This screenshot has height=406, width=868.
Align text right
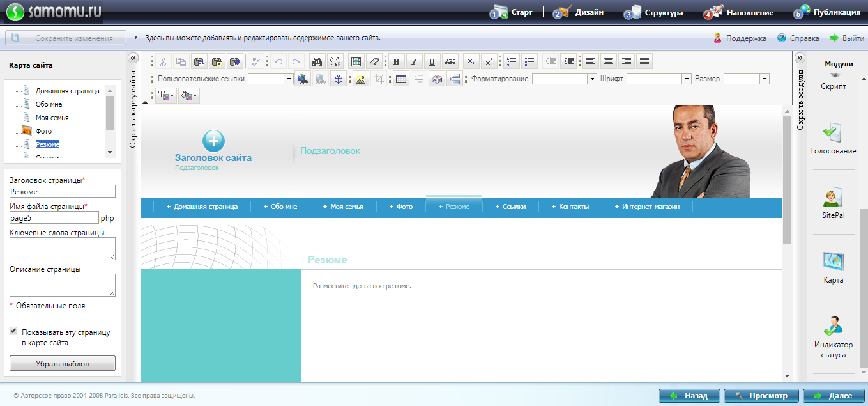627,62
